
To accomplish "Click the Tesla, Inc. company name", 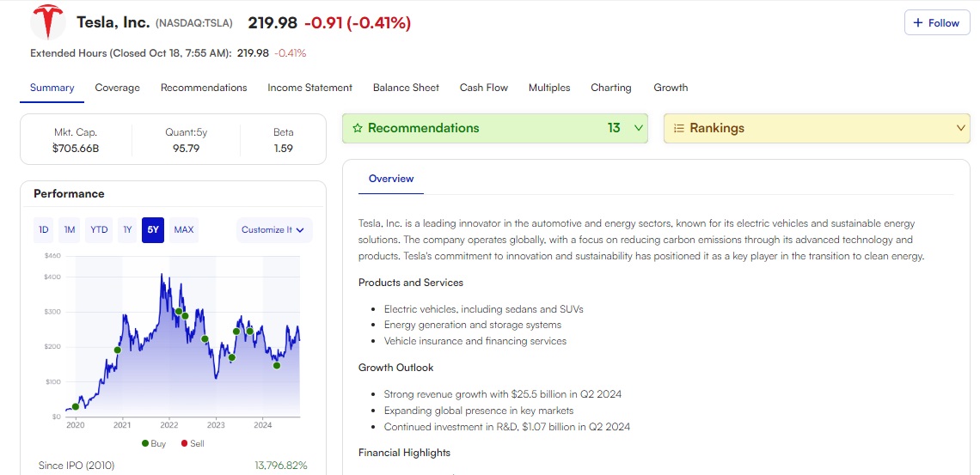I will click(113, 23).
